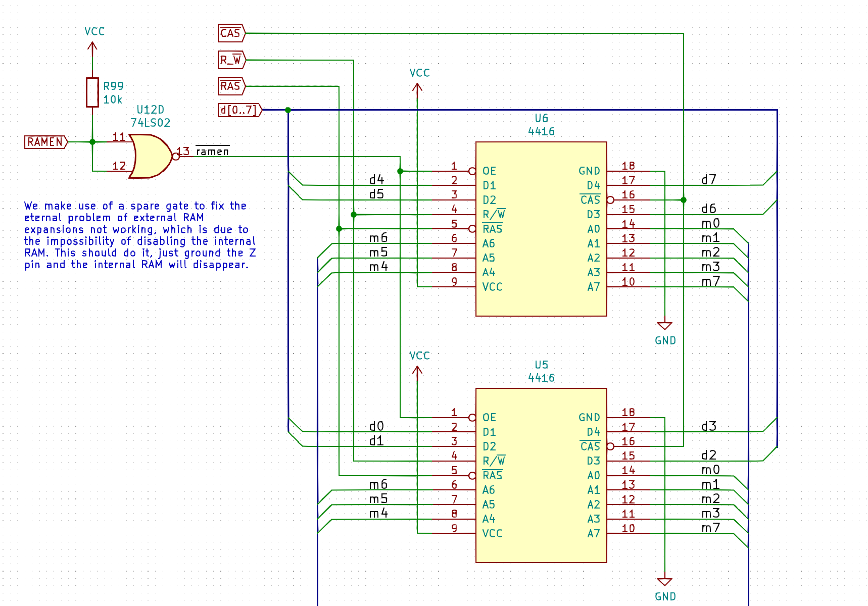The height and width of the screenshot is (606, 868).
Task: Click the 10k resistor value text
Action: [x=113, y=99]
